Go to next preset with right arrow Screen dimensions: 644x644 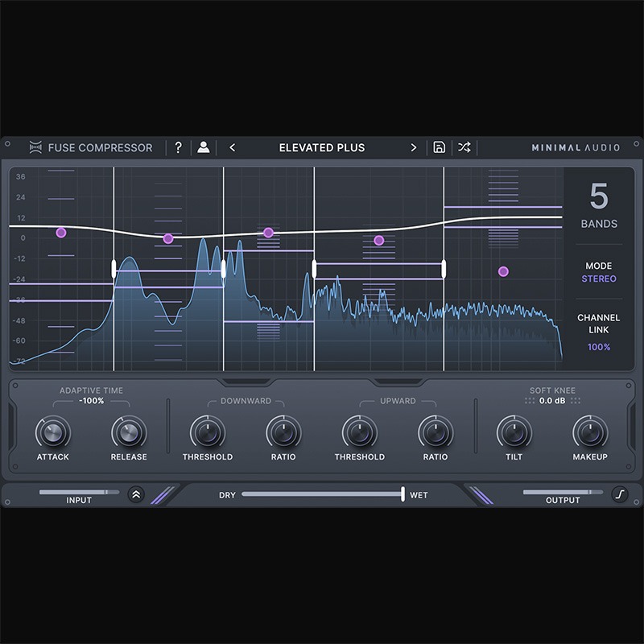414,147
